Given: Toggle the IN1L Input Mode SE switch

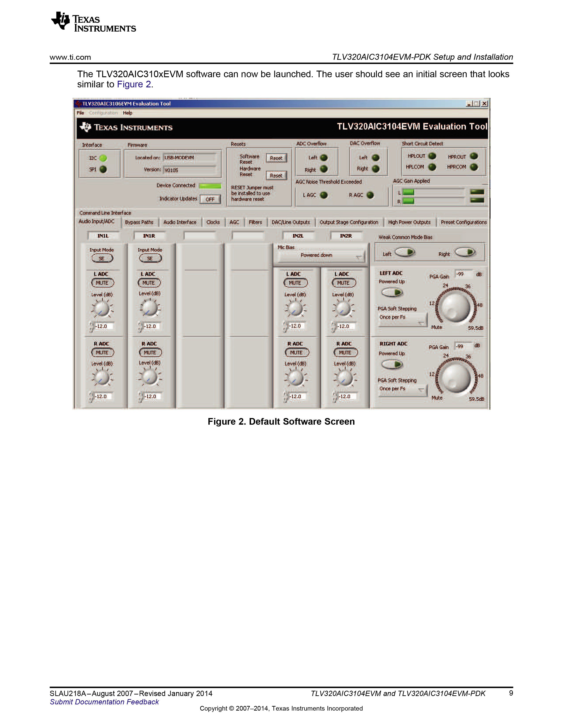Looking at the screenshot, I should tap(102, 258).
